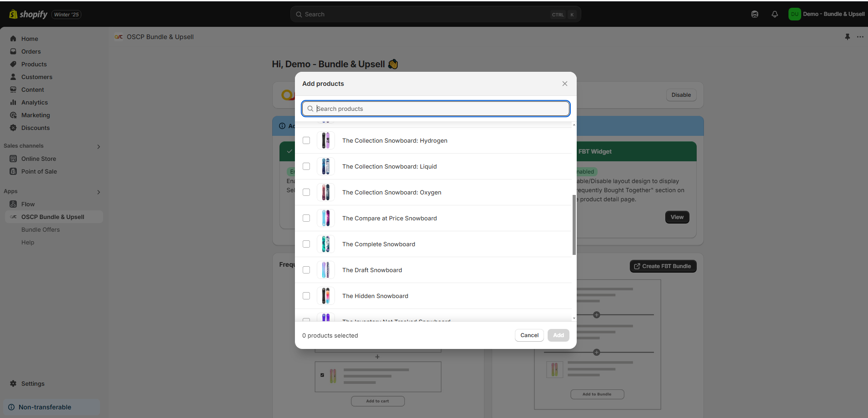
Task: Click the Settings gear icon
Action: 13,383
